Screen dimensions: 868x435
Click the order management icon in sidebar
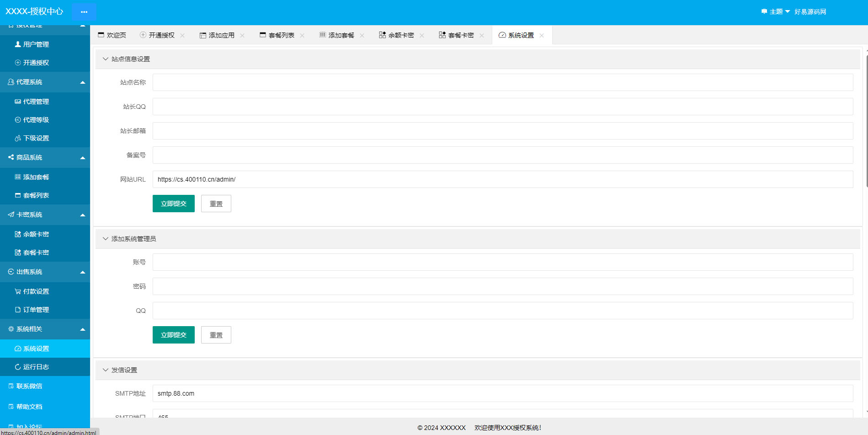pyautogui.click(x=17, y=310)
